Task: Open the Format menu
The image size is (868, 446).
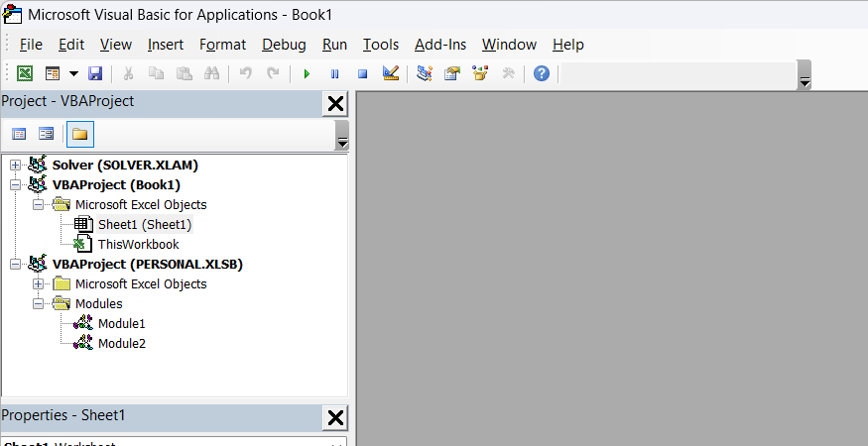Action: pos(222,45)
